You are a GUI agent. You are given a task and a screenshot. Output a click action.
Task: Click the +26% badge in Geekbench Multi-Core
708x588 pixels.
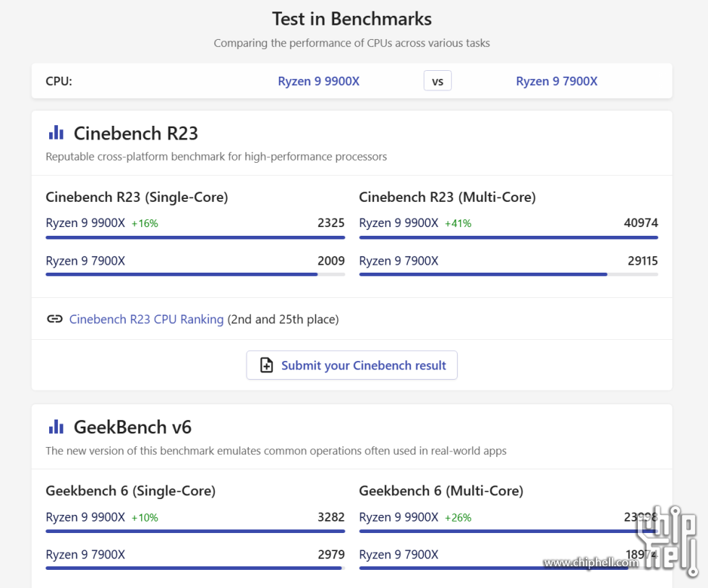click(x=458, y=518)
